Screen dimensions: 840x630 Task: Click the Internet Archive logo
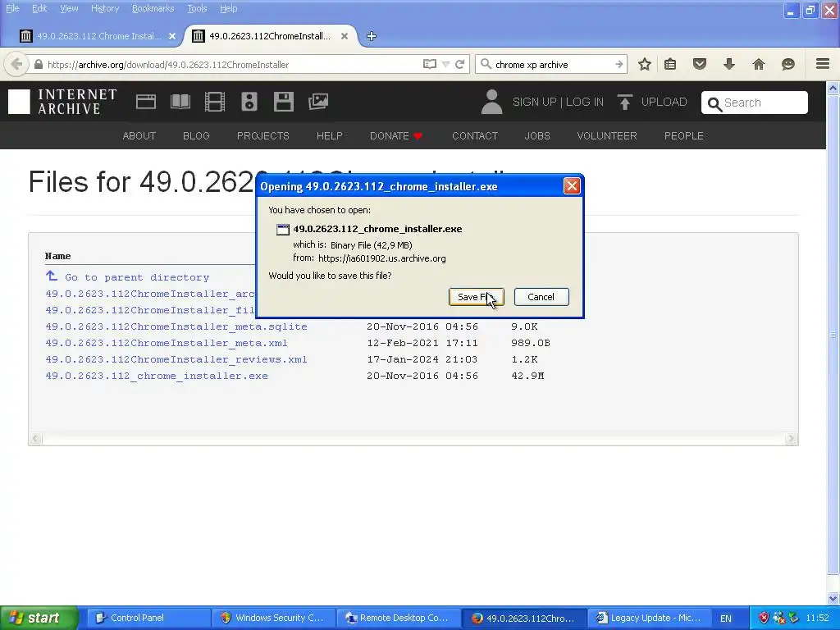pyautogui.click(x=62, y=102)
